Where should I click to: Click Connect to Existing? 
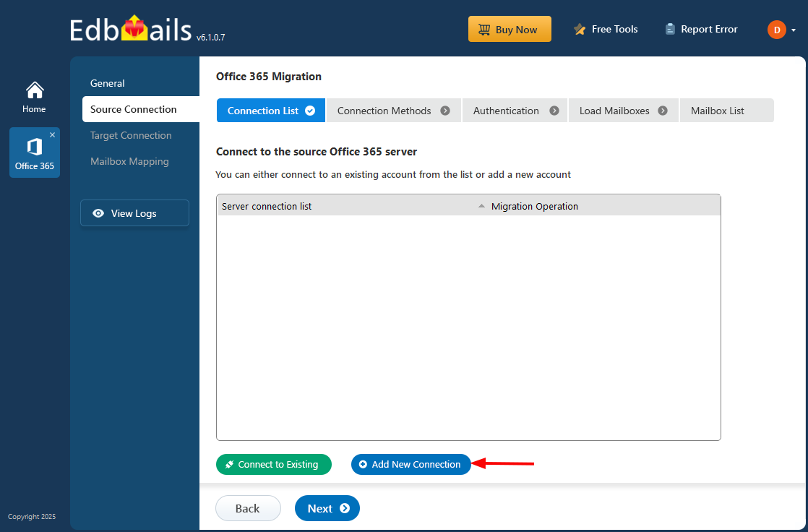point(273,464)
